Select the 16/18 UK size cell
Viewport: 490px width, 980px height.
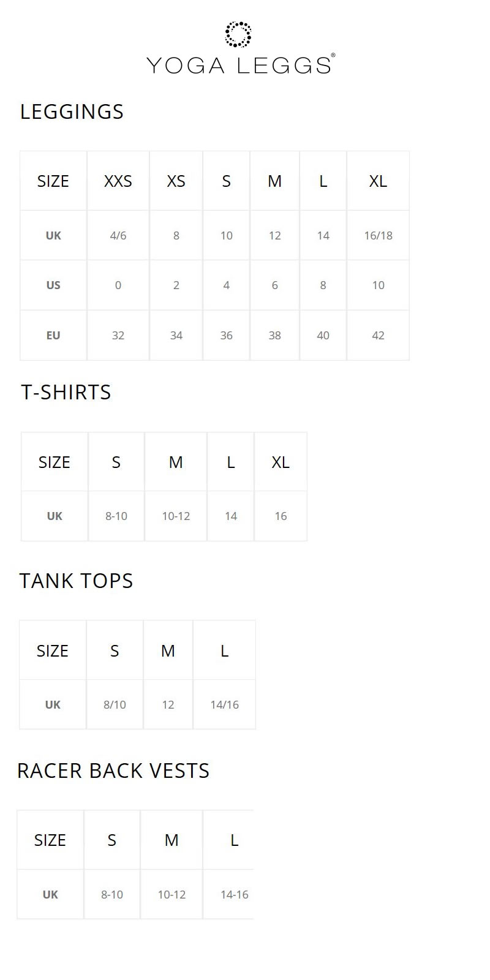(x=378, y=235)
